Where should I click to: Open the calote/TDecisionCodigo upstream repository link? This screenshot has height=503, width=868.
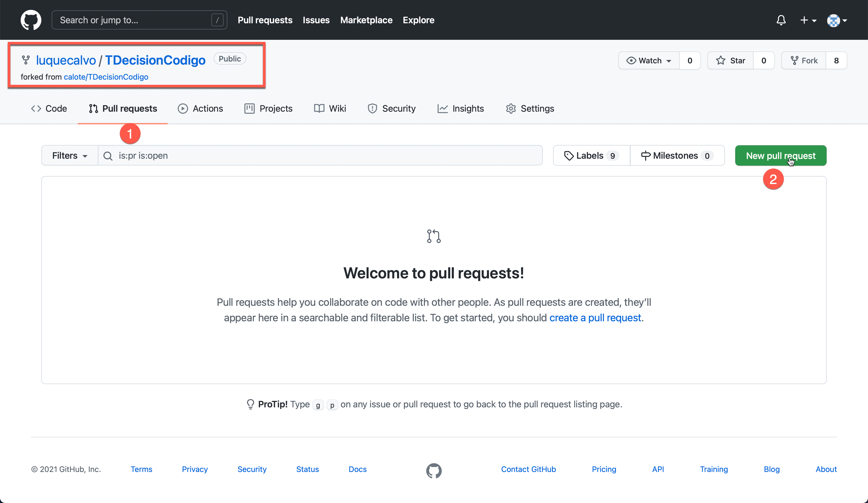[106, 77]
